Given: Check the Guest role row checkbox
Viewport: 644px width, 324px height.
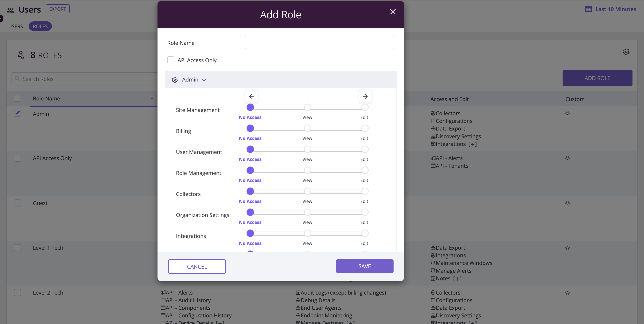Looking at the screenshot, I should pos(17,203).
